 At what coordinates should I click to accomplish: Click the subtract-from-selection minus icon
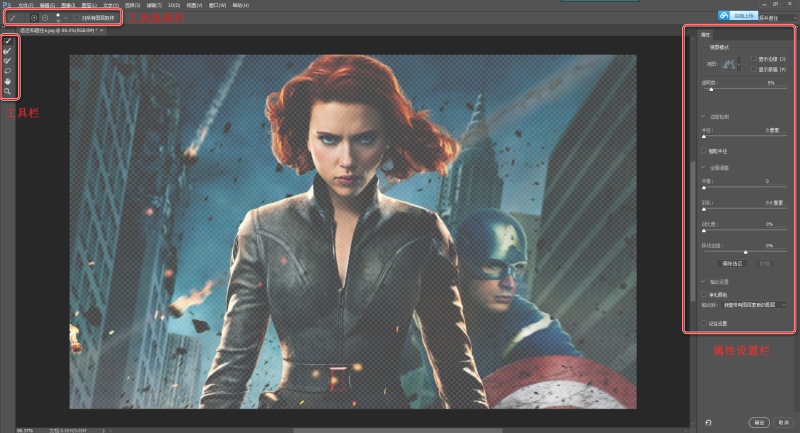click(x=46, y=18)
